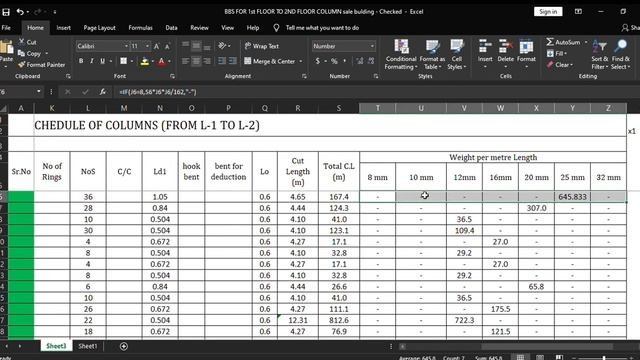Open the Fill dropdown
The image size is (640, 360).
(557, 53)
